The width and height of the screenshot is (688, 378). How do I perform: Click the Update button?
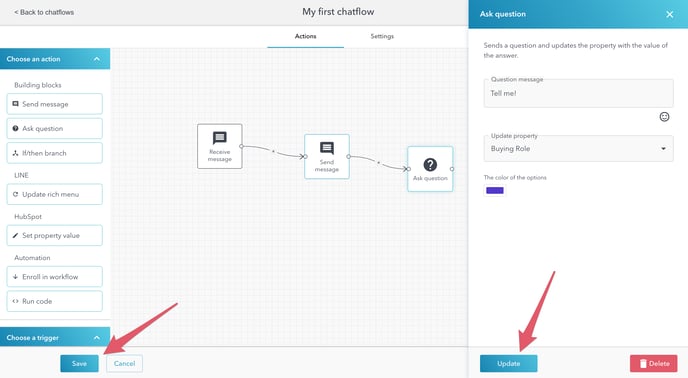[x=509, y=364]
